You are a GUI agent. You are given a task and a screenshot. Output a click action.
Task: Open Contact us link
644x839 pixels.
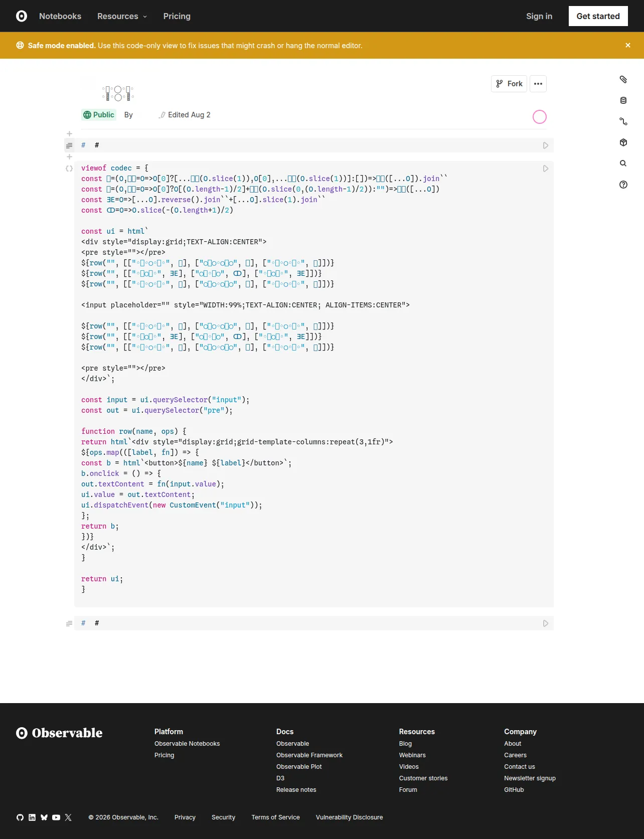(520, 767)
